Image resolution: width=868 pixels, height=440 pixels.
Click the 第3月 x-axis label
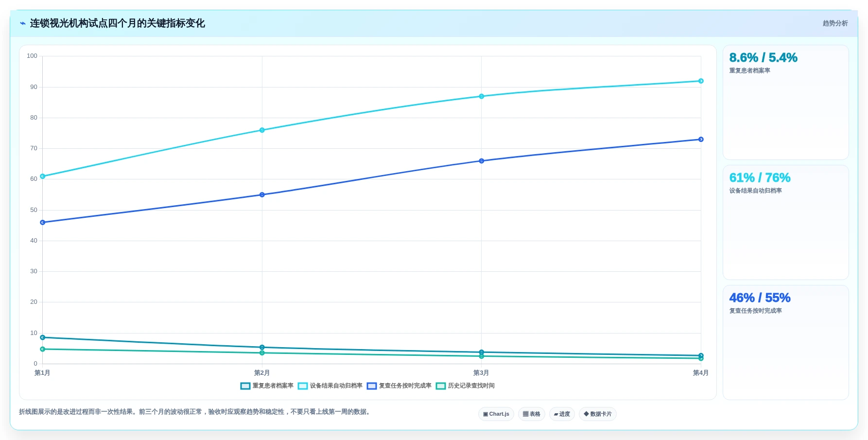point(481,373)
